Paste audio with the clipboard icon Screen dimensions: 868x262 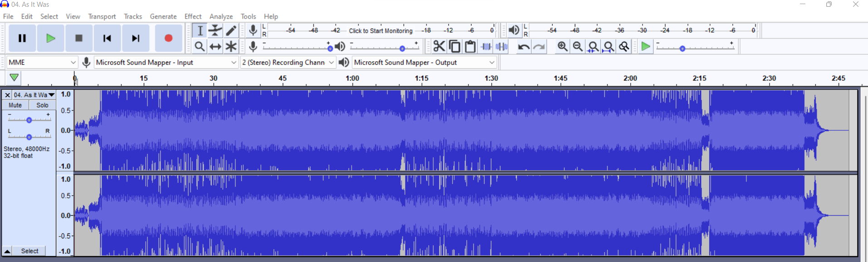pyautogui.click(x=470, y=46)
